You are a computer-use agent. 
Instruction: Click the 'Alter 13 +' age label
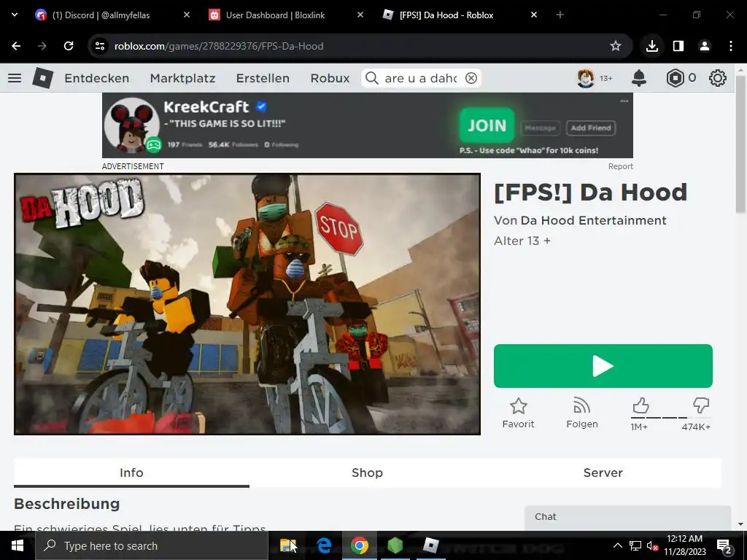(522, 241)
